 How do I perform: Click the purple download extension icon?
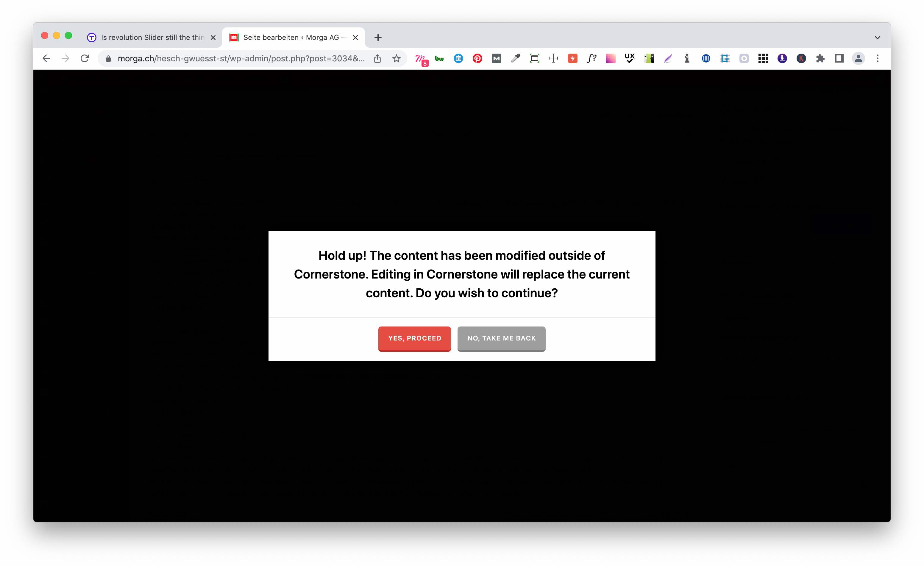pyautogui.click(x=782, y=59)
